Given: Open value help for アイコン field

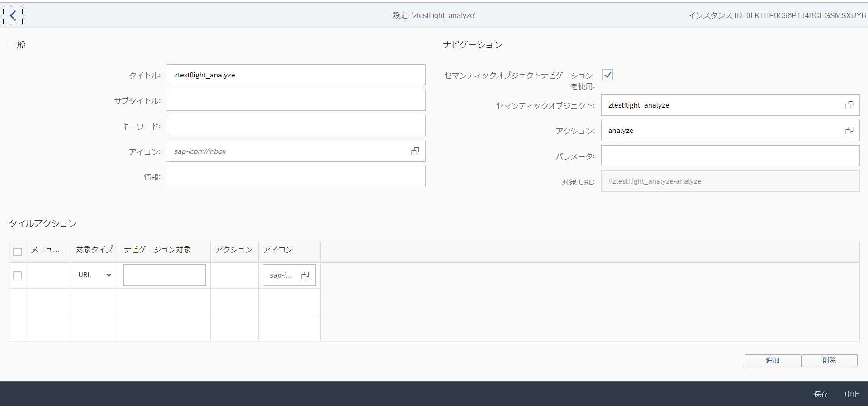Looking at the screenshot, I should (415, 151).
